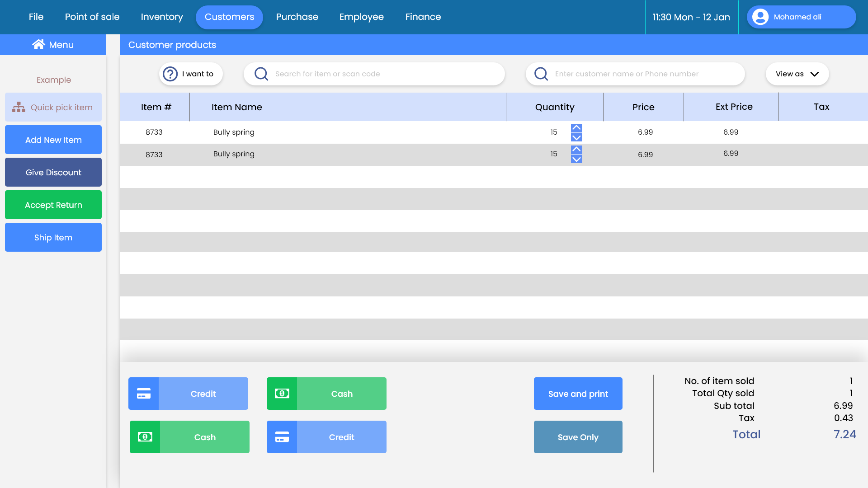Image resolution: width=868 pixels, height=488 pixels.
Task: Click the home icon beside Menu
Action: [x=39, y=44]
